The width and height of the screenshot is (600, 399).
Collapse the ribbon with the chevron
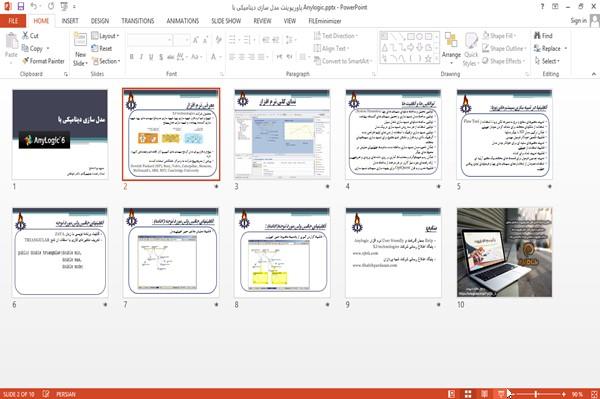pyautogui.click(x=593, y=74)
